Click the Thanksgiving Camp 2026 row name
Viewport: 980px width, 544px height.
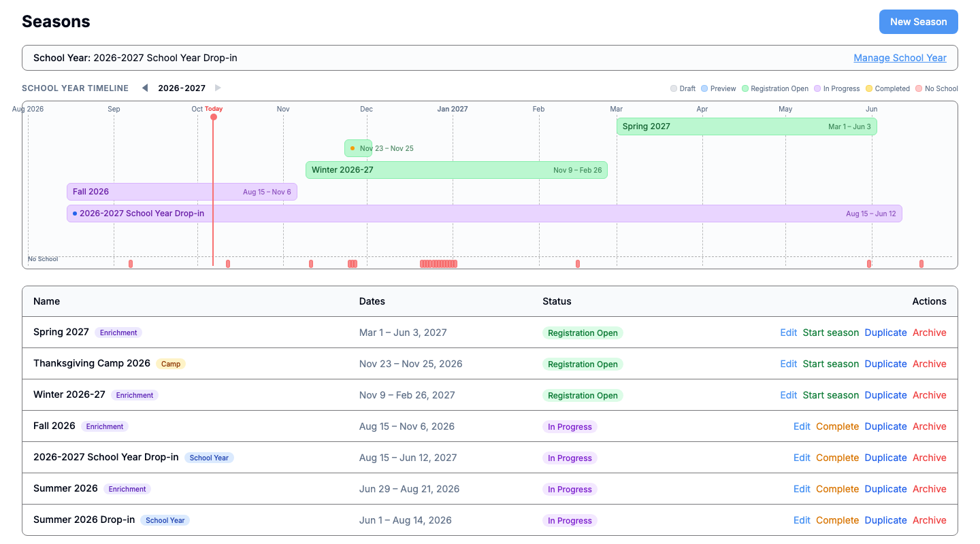point(92,363)
